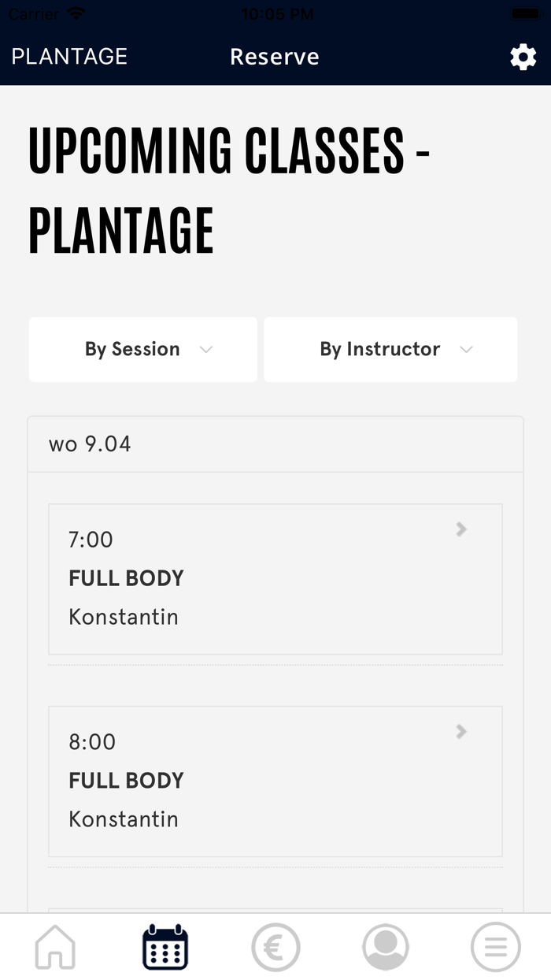Tap PLANTAGE location in header
Viewport: 551px width, 980px height.
coord(69,57)
